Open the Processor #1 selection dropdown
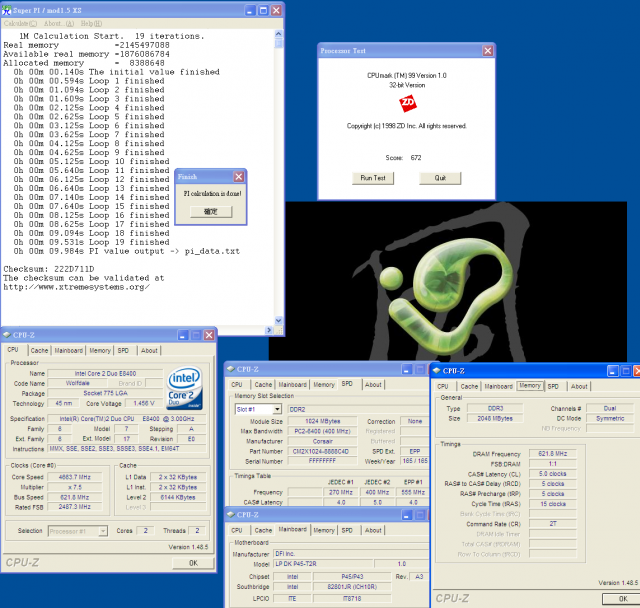The image size is (640, 608). pyautogui.click(x=103, y=531)
